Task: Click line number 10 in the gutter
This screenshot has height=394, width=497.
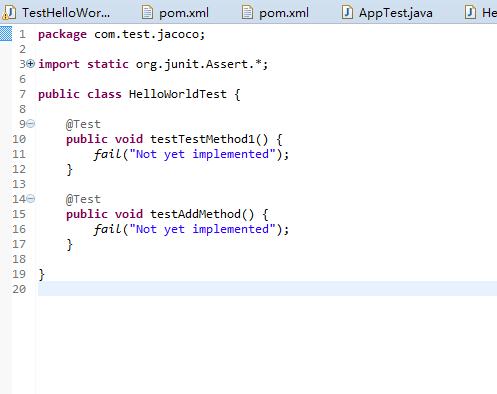Action: (19, 139)
